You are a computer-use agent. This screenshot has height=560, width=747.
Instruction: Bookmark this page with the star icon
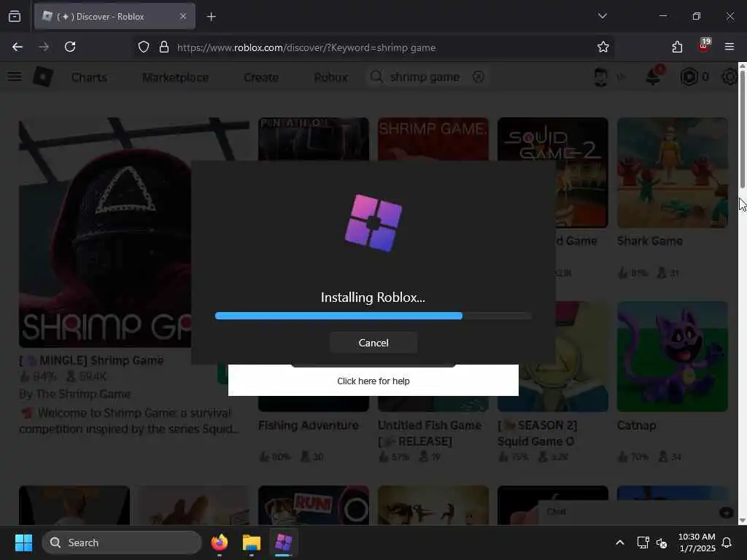pos(603,47)
